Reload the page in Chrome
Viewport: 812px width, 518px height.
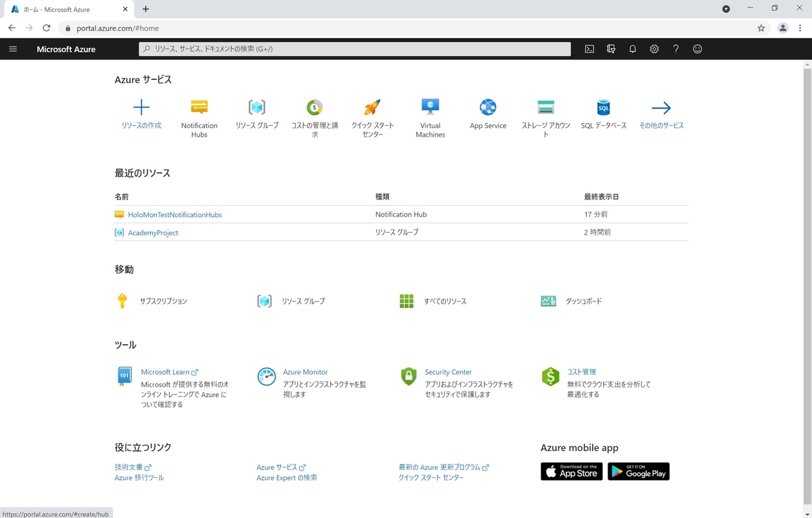pos(47,28)
